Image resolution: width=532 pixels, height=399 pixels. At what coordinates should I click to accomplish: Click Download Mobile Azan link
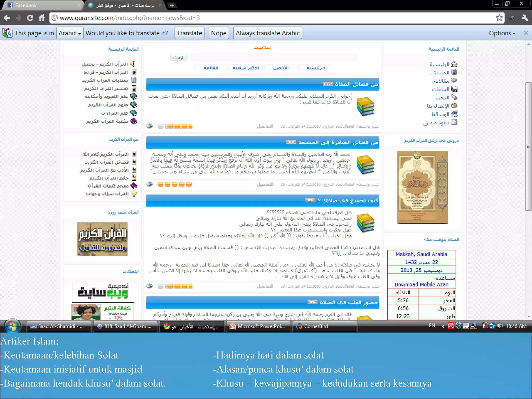click(x=421, y=284)
